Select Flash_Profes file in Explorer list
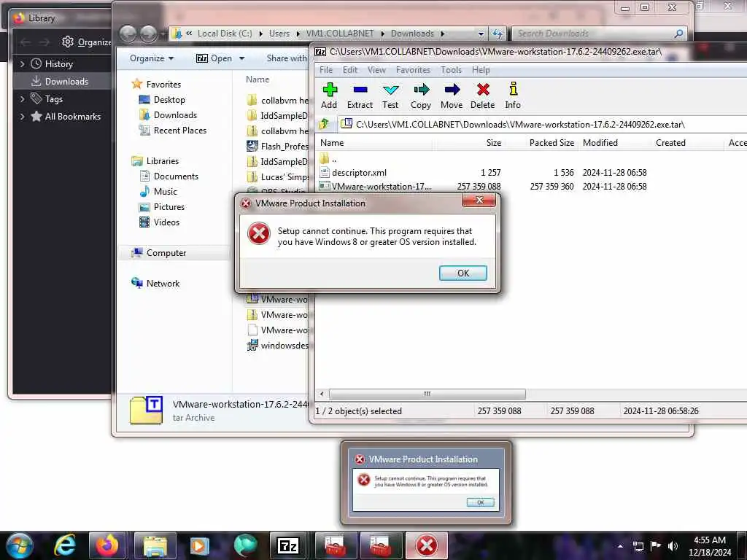747x560 pixels. 278,146
